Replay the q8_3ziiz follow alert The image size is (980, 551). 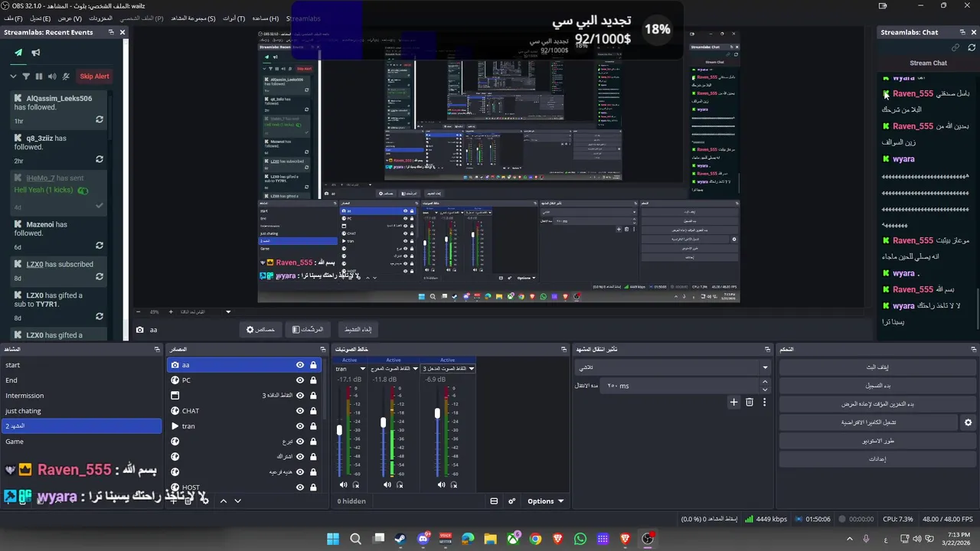coord(100,159)
